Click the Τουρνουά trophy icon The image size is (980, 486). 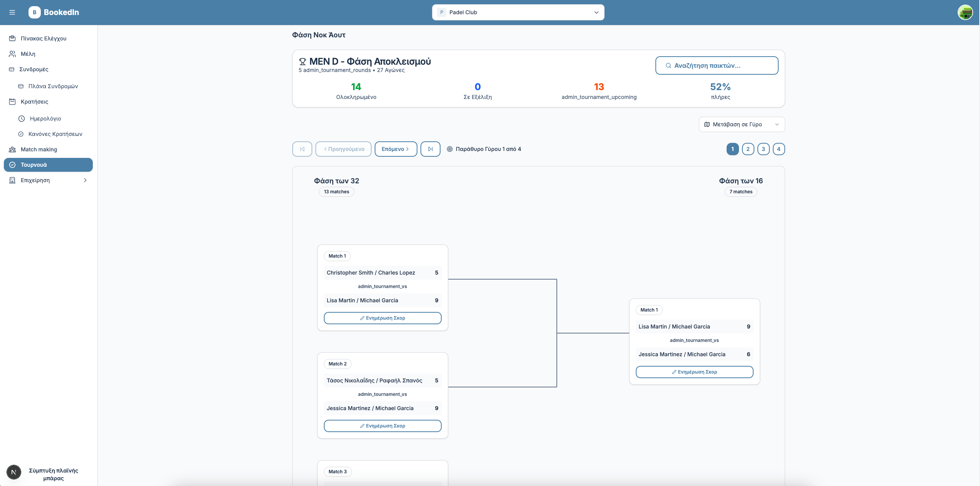(13, 164)
